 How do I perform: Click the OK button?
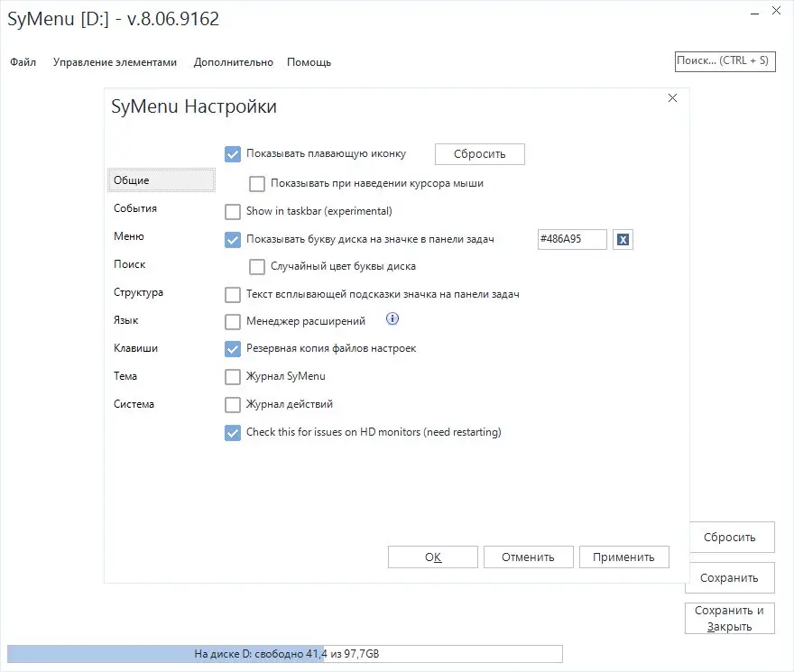tap(433, 557)
